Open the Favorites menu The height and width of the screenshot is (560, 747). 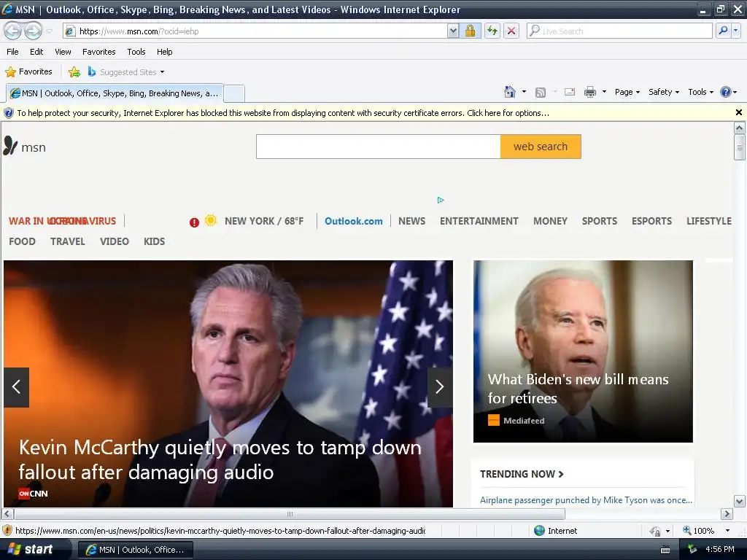(99, 52)
